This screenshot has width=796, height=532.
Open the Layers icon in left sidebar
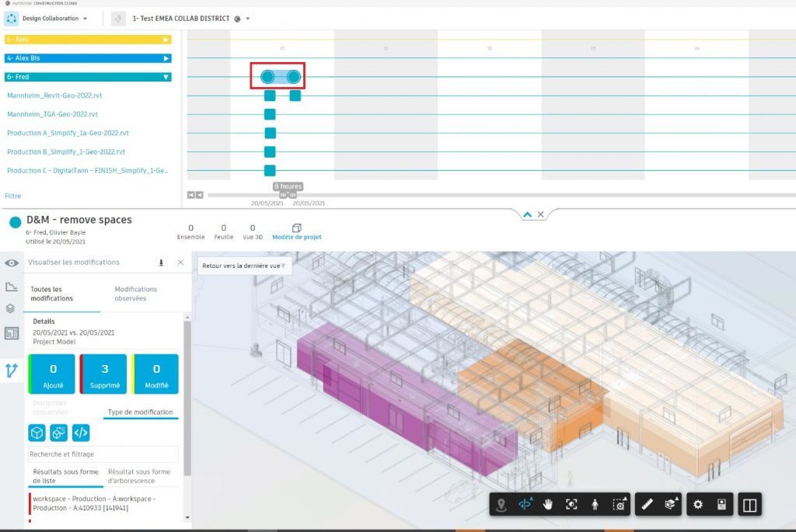12,308
